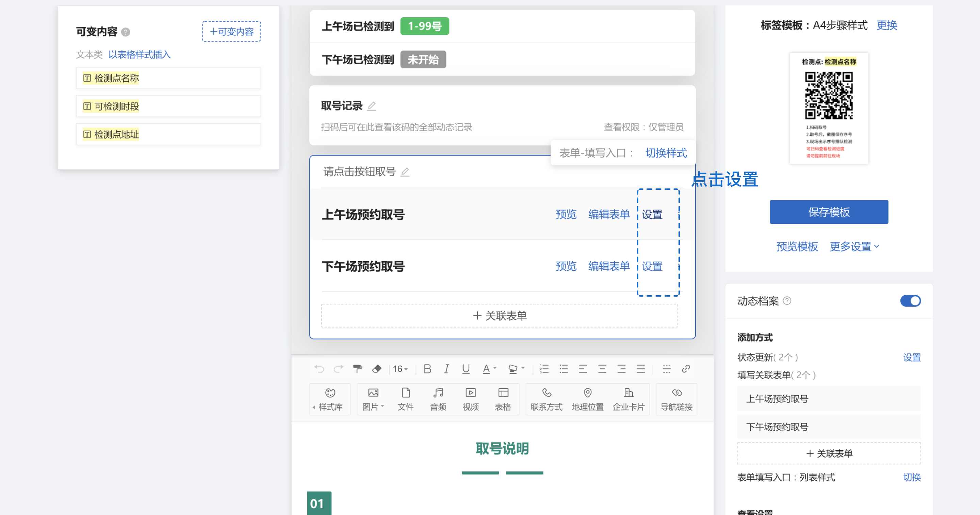
Task: Click 查看权限:仅管理员 text
Action: point(644,127)
